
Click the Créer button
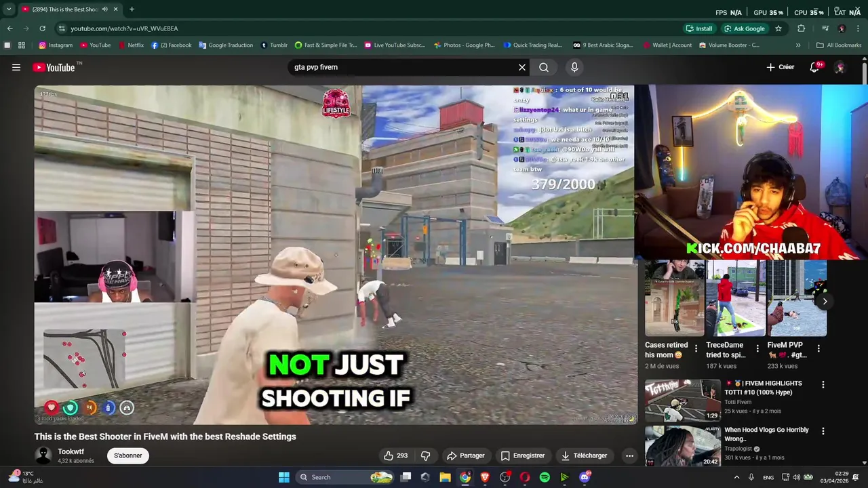click(x=780, y=67)
